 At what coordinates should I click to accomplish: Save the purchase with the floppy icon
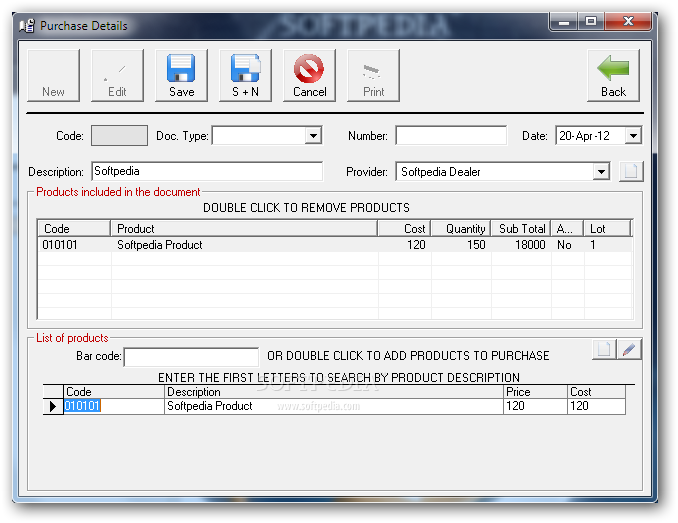tap(181, 76)
